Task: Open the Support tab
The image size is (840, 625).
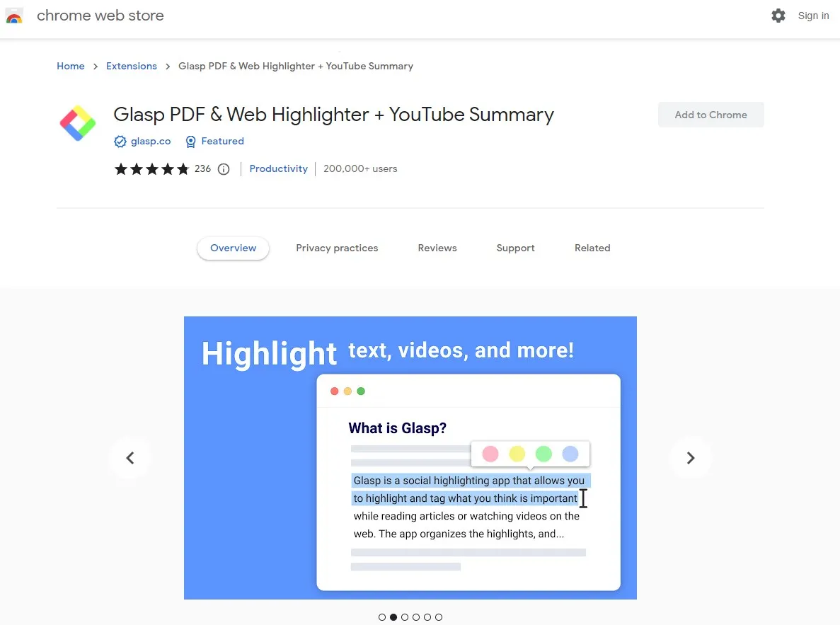Action: (515, 248)
